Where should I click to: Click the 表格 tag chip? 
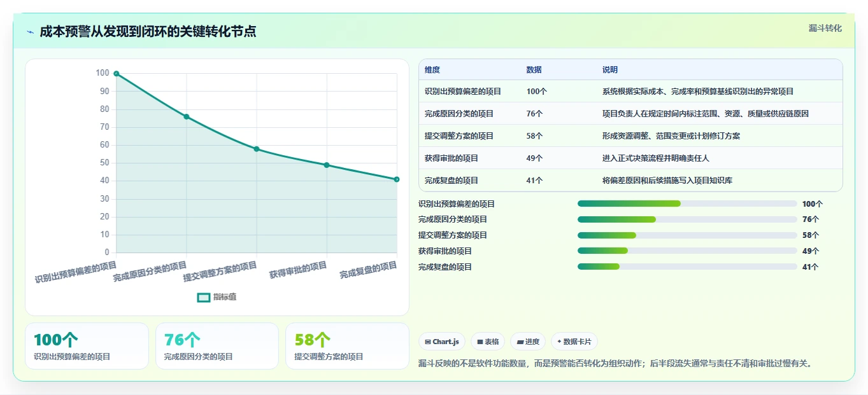pyautogui.click(x=488, y=342)
